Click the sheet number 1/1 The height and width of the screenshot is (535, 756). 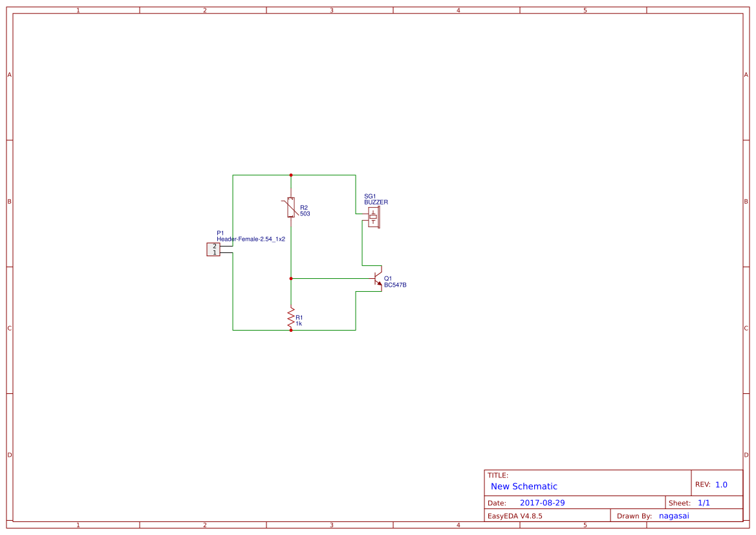(704, 503)
